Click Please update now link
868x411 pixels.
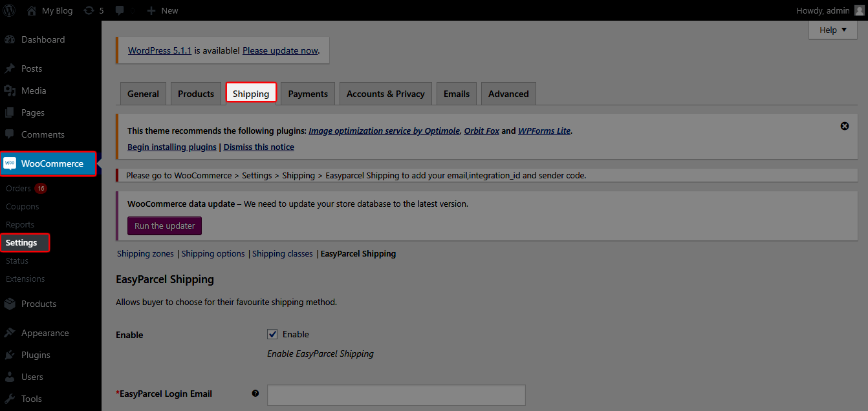pos(280,50)
